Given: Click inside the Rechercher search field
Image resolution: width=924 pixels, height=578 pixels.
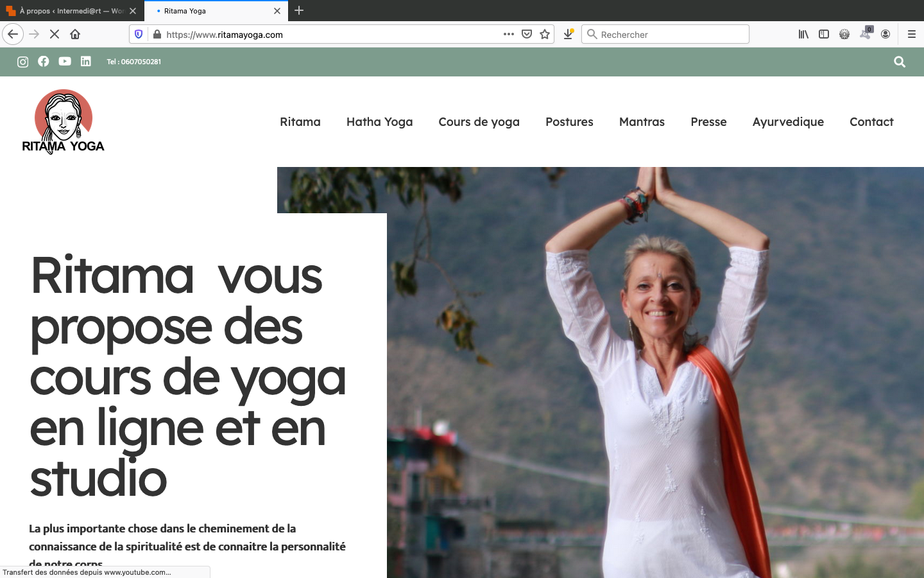Looking at the screenshot, I should click(x=665, y=34).
